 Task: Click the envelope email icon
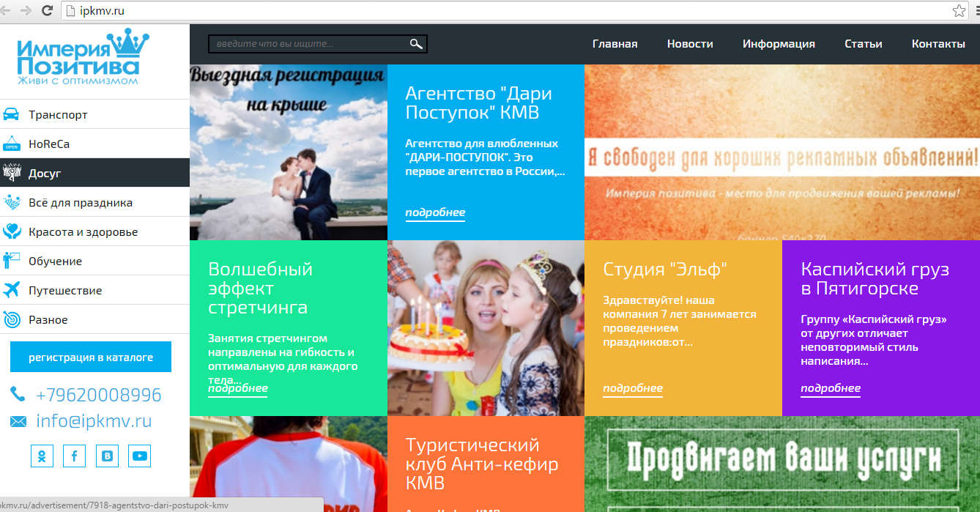coord(18,421)
